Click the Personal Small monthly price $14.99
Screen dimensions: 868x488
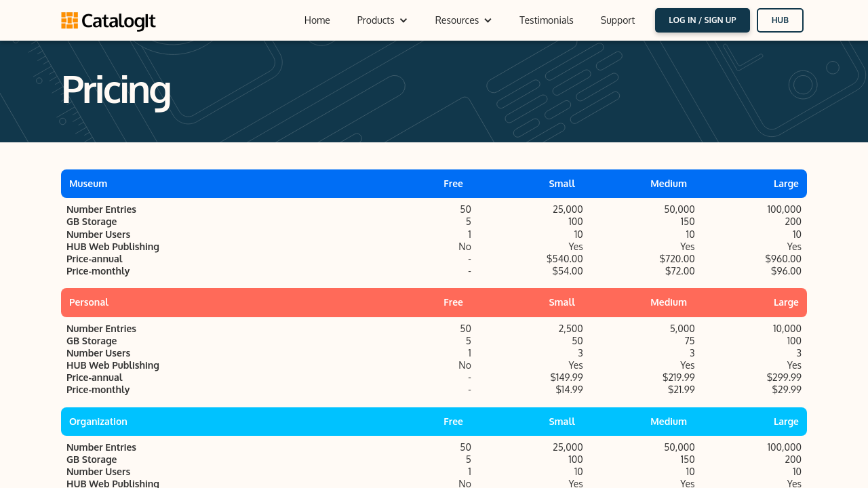(x=569, y=390)
